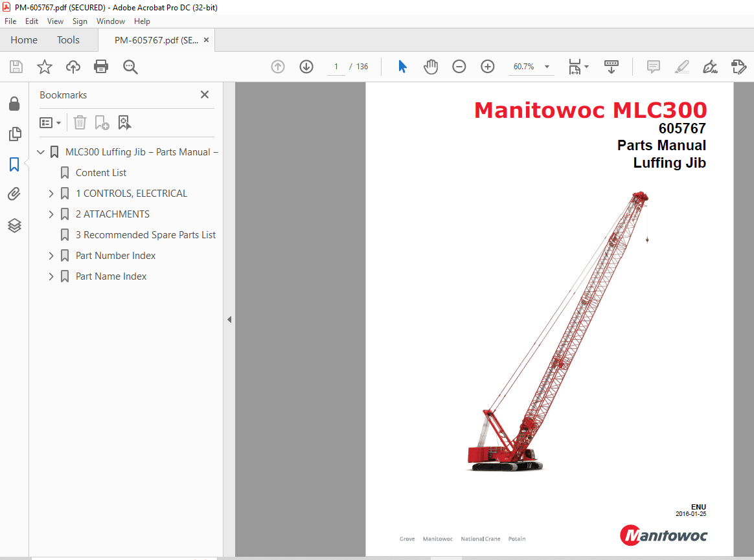The height and width of the screenshot is (560, 754).
Task: Click the share and edit icon
Action: coord(738,66)
